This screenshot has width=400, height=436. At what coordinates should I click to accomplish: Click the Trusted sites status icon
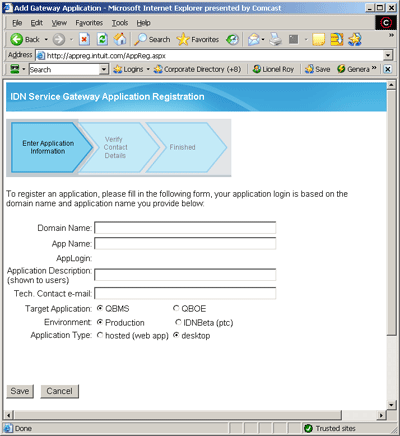coord(308,428)
